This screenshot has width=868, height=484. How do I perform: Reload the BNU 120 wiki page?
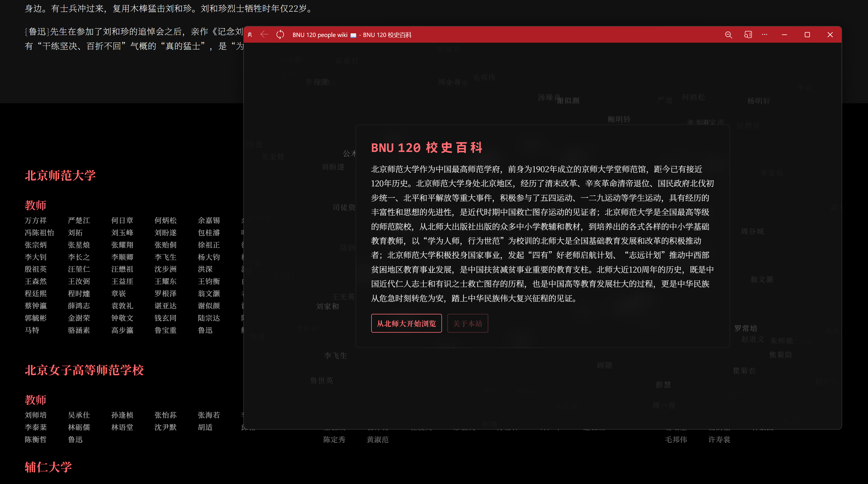(x=280, y=34)
